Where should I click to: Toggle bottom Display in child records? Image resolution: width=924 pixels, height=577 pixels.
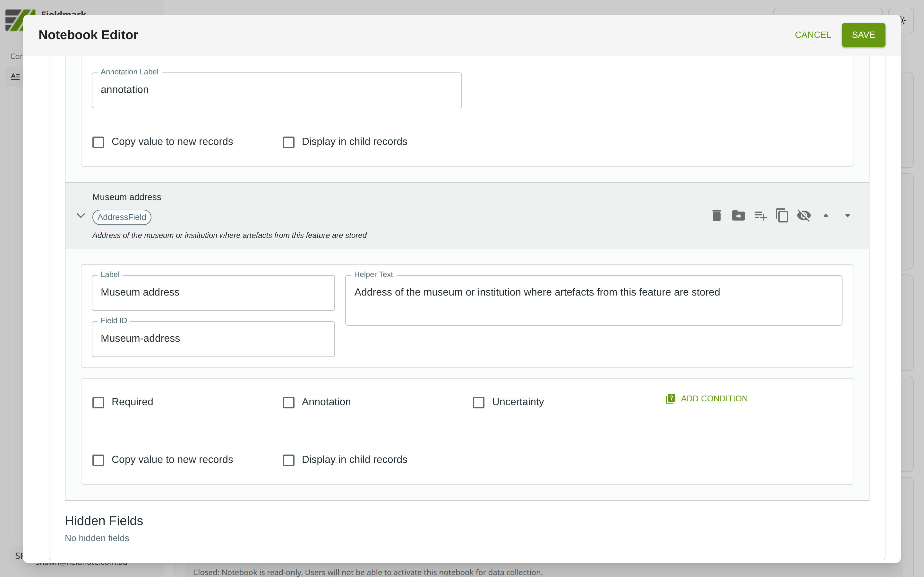[289, 460]
